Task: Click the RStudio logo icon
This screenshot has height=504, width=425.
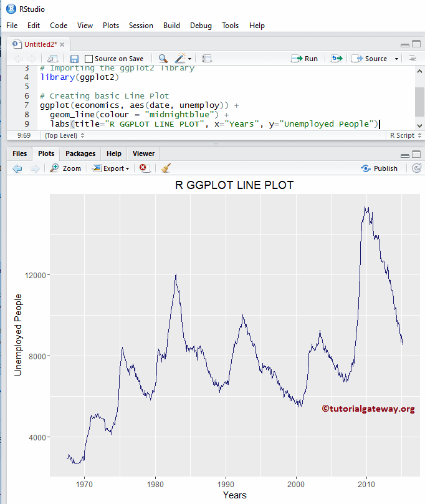Action: (11, 9)
